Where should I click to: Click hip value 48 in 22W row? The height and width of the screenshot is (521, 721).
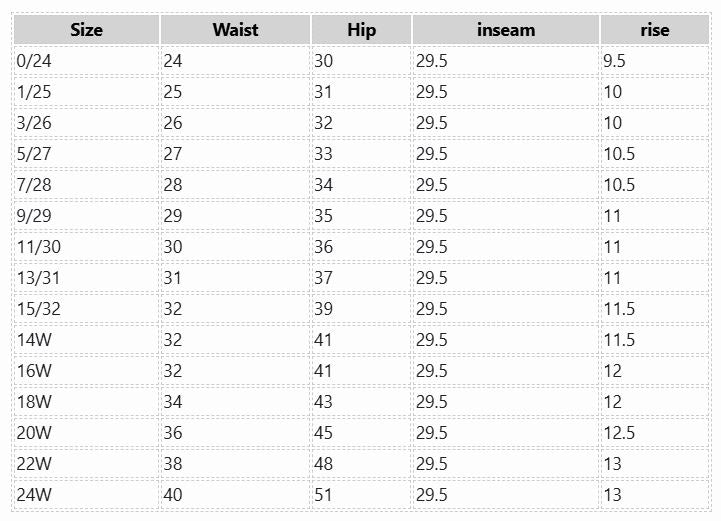click(x=324, y=464)
